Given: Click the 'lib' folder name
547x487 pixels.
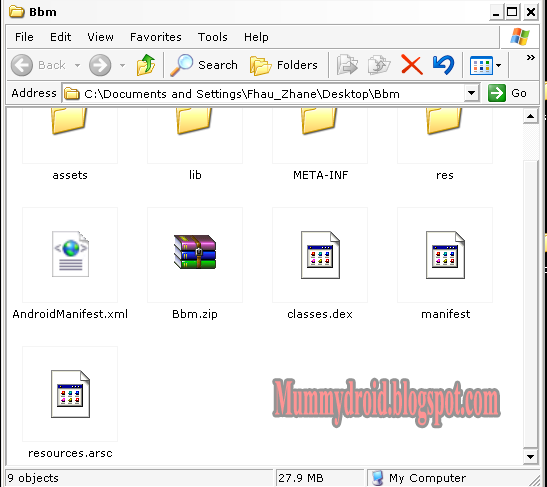Looking at the screenshot, I should (195, 174).
